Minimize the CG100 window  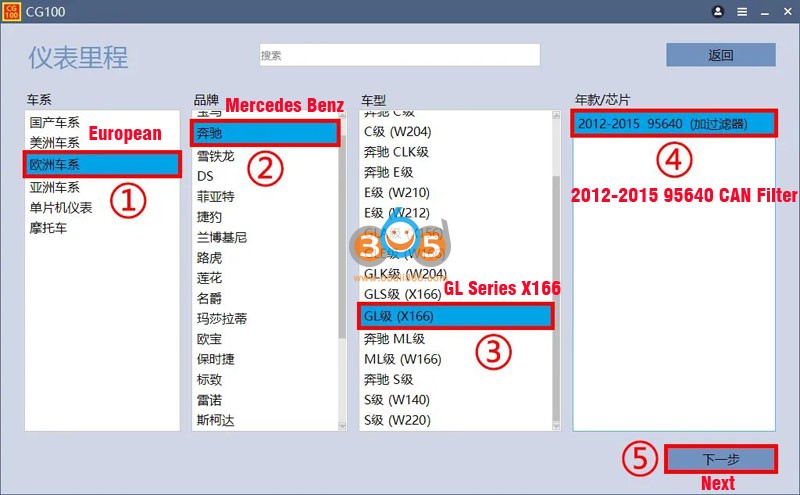click(764, 12)
